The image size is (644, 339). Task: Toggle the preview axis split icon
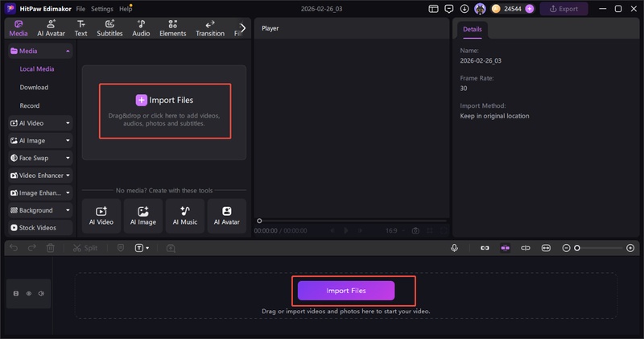[526, 248]
